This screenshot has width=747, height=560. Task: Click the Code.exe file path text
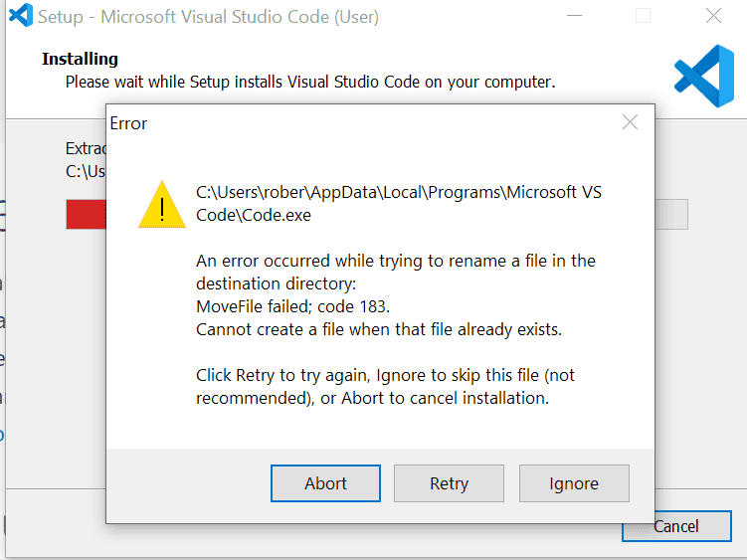[398, 203]
